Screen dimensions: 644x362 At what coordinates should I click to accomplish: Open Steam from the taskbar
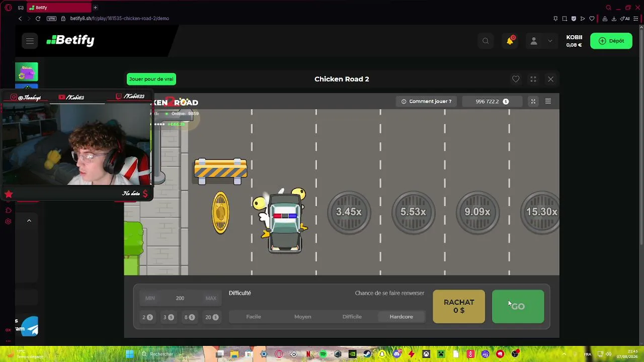coord(367,354)
